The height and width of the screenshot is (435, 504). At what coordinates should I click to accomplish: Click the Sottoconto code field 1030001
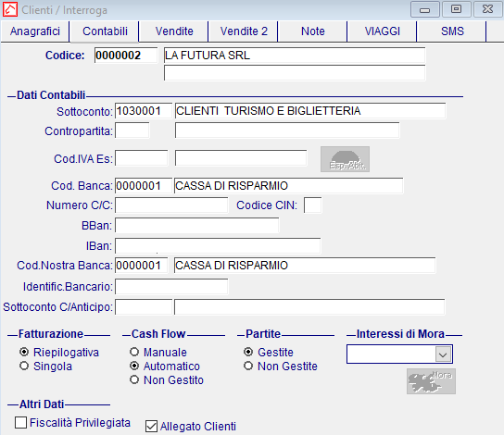coord(144,111)
